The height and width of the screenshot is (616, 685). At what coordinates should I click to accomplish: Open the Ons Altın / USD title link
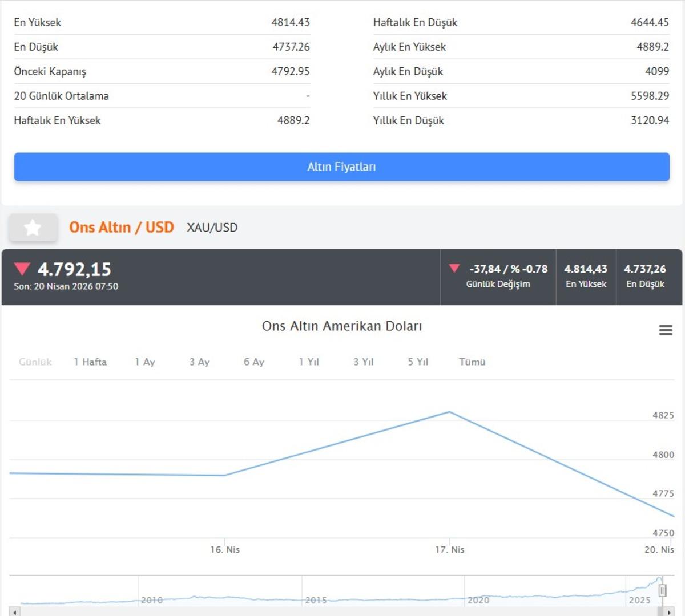(x=121, y=228)
